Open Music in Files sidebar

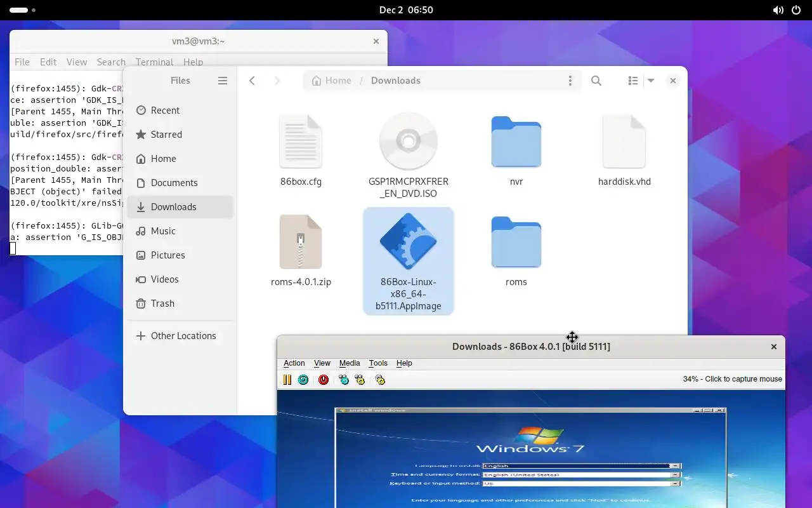pos(180,231)
